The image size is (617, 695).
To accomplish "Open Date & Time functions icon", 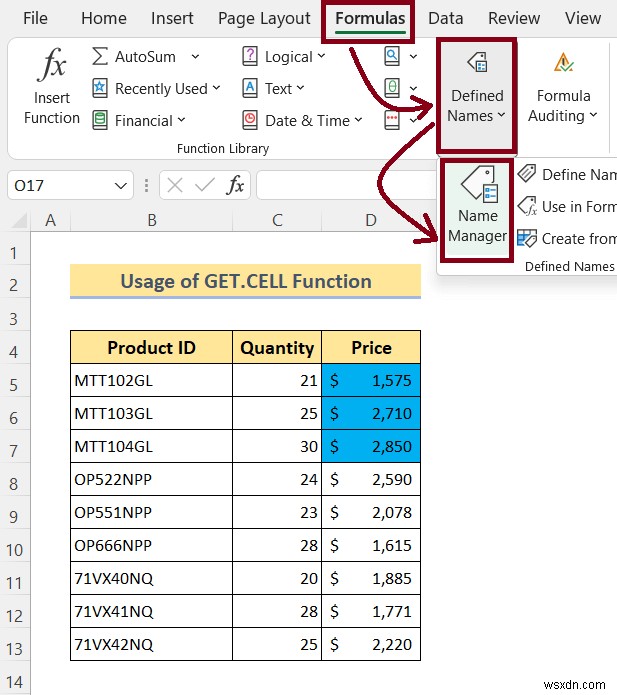I will pos(250,120).
